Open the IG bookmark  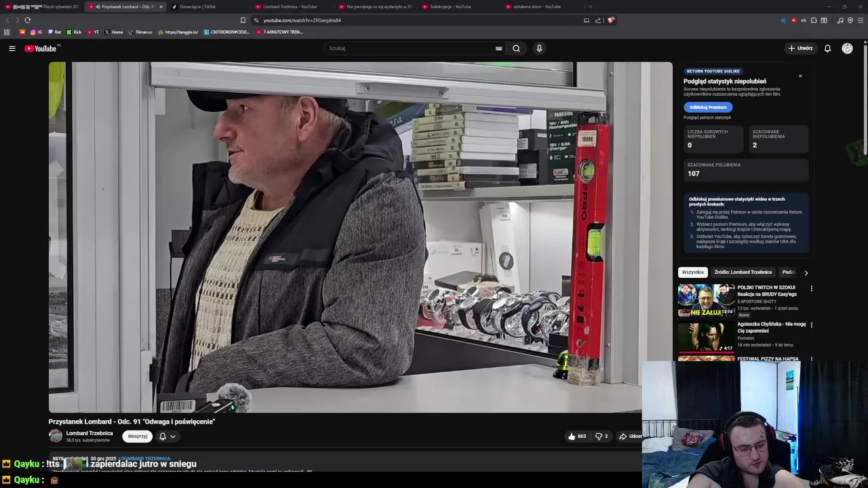36,32
